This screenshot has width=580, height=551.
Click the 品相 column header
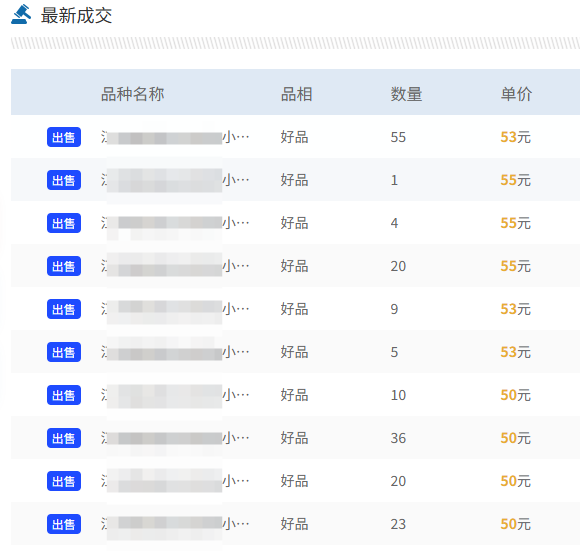point(296,94)
